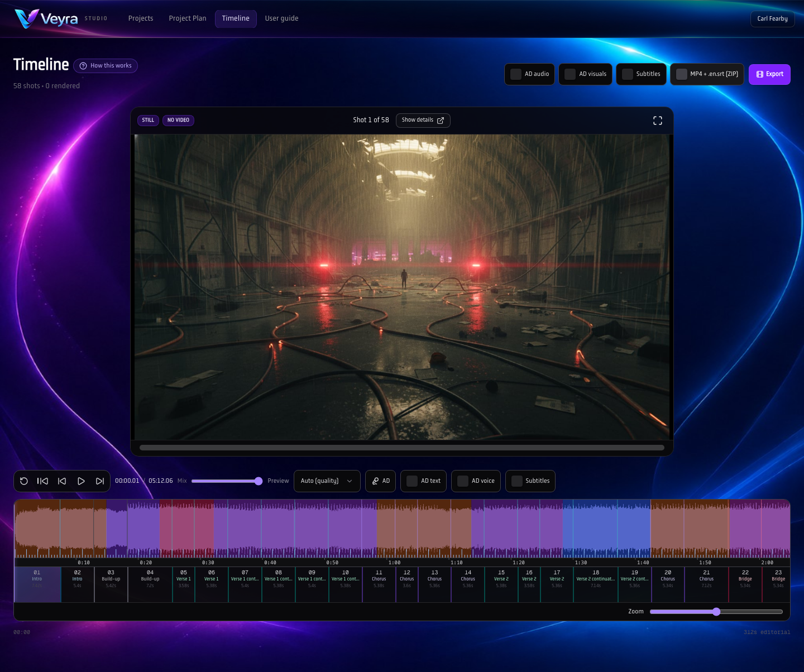
Task: Click the Export button
Action: coord(769,74)
